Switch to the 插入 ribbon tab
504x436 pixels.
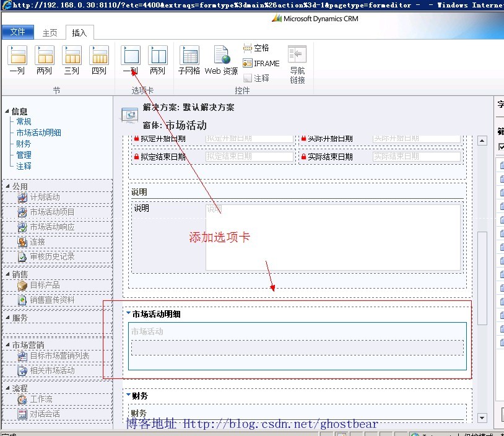tap(79, 32)
